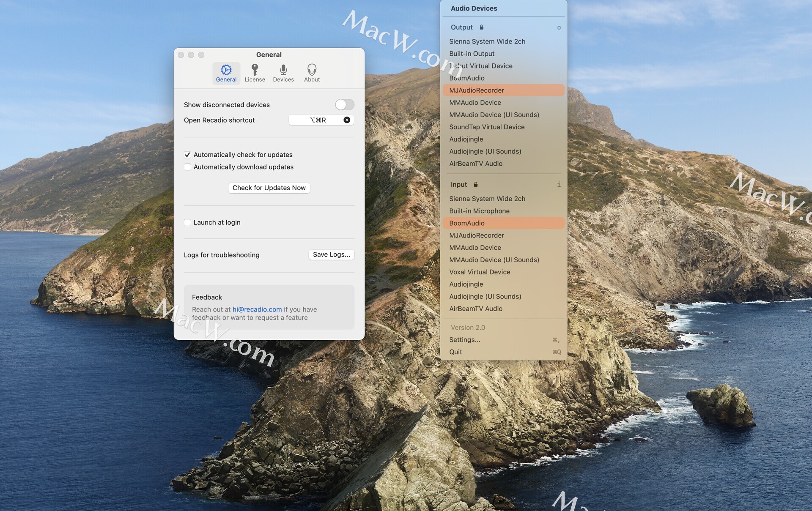The width and height of the screenshot is (812, 511).
Task: Select SoundTap Virtual Device output
Action: pyautogui.click(x=486, y=127)
